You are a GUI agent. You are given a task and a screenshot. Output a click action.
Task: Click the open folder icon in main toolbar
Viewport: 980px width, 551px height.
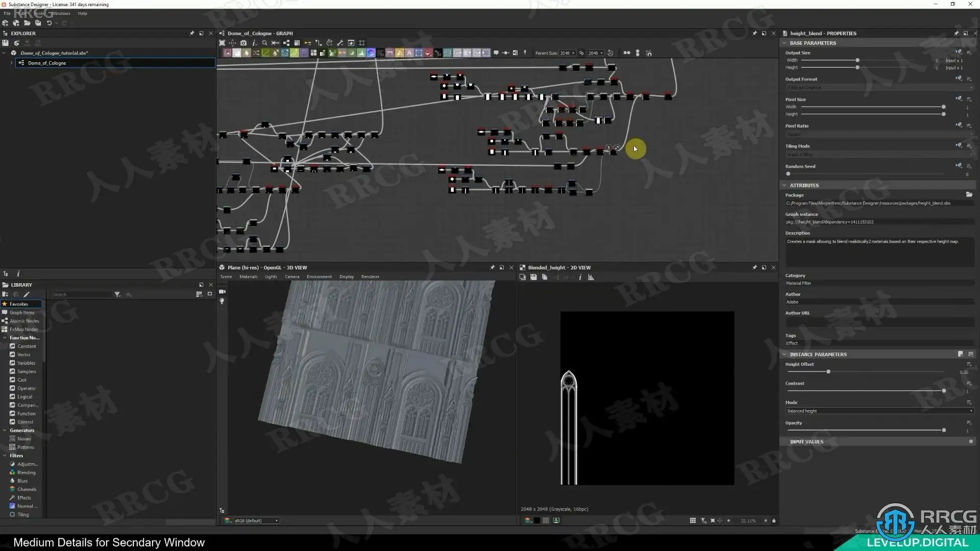pyautogui.click(x=27, y=23)
